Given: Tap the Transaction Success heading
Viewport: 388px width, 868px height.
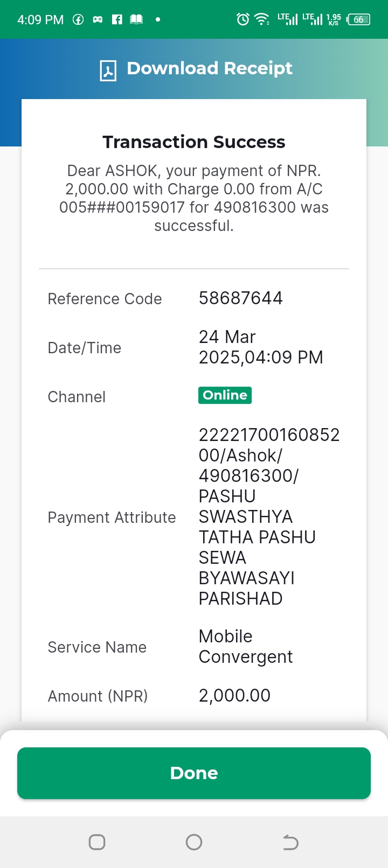Looking at the screenshot, I should click(x=194, y=142).
